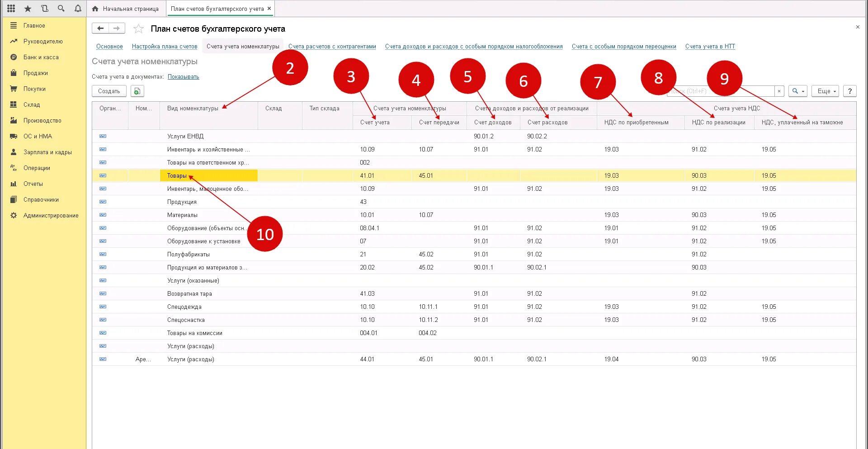Viewport: 868px width, 449px height.
Task: Select the Материалы row
Action: pyautogui.click(x=474, y=215)
